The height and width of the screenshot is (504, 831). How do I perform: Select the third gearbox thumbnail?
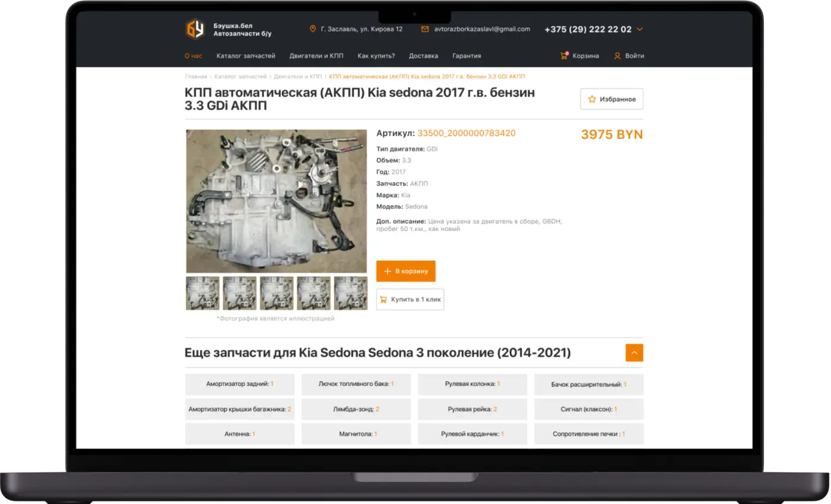pyautogui.click(x=277, y=293)
